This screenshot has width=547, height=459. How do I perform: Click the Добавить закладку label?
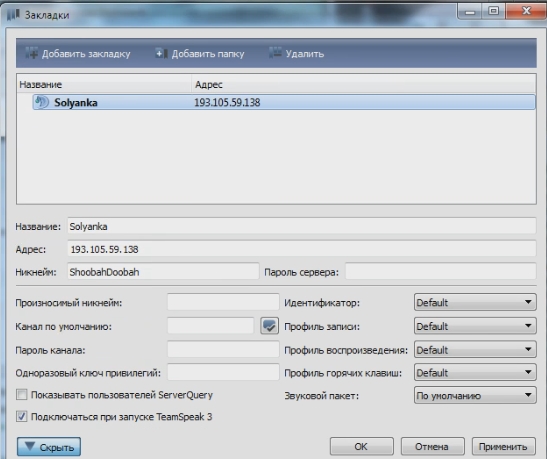(86, 54)
